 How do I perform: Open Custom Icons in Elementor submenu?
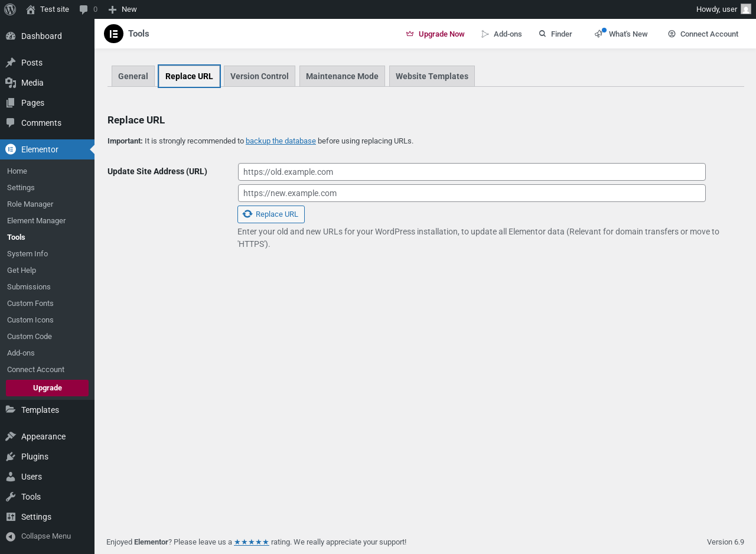pyautogui.click(x=30, y=320)
